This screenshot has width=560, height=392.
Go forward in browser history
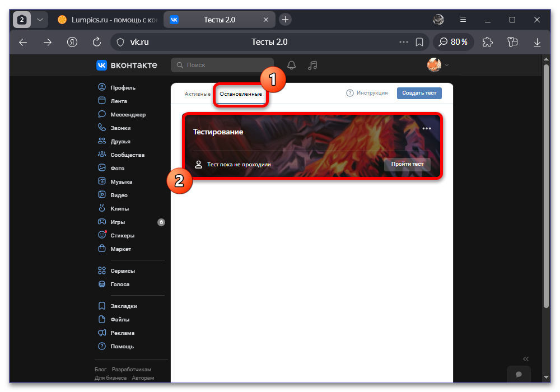tap(48, 42)
